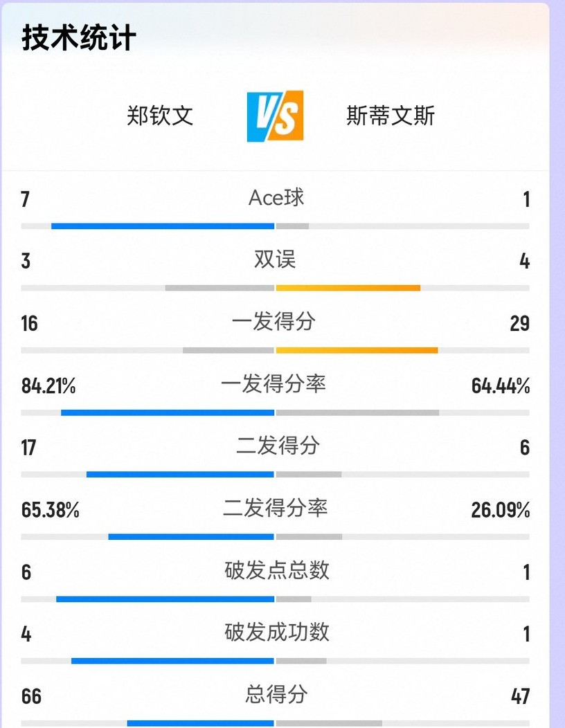The width and height of the screenshot is (565, 728).
Task: Click the blue-orange VS badge icon
Action: click(x=275, y=116)
